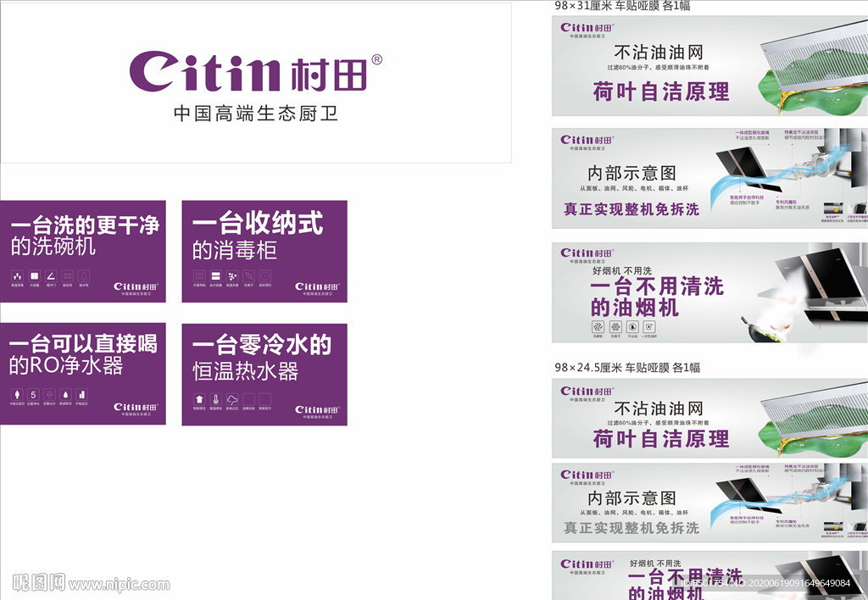Click the headline 一台洗的更干净

[86, 225]
